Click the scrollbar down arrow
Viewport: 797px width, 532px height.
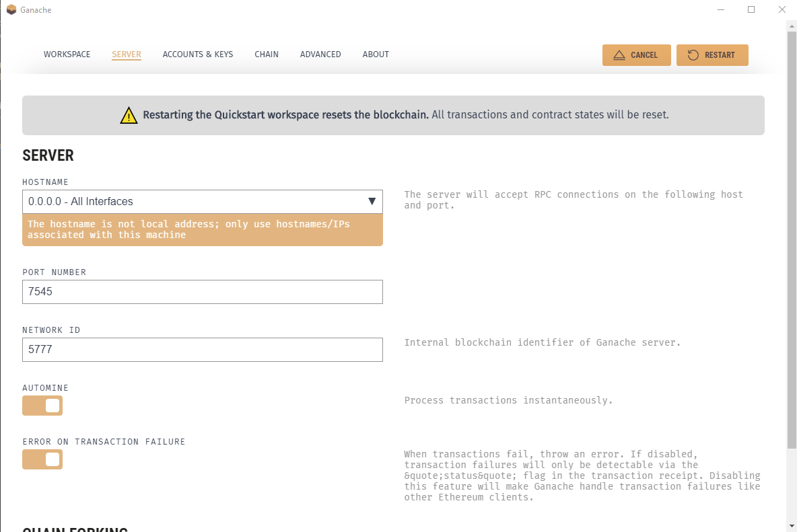pyautogui.click(x=792, y=527)
